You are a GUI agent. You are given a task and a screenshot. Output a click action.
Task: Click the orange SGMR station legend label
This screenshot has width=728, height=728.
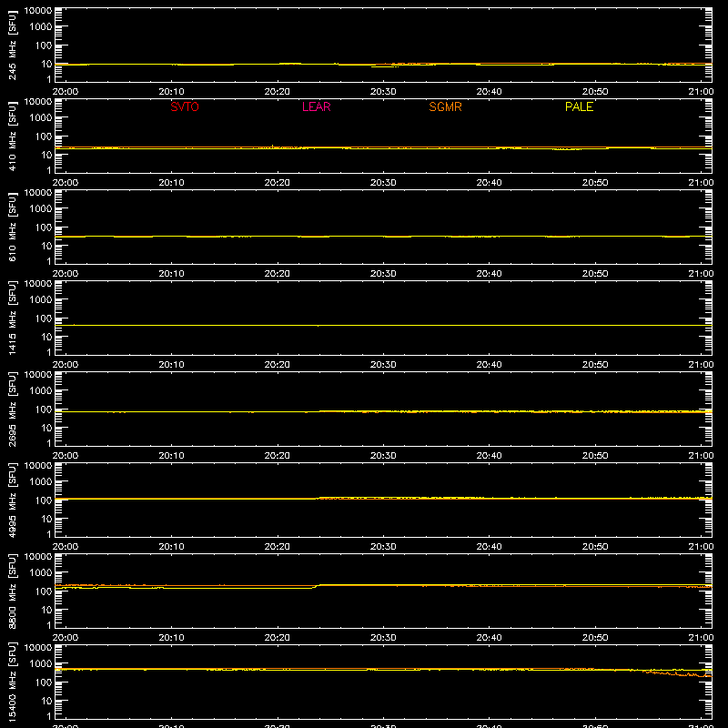point(445,106)
